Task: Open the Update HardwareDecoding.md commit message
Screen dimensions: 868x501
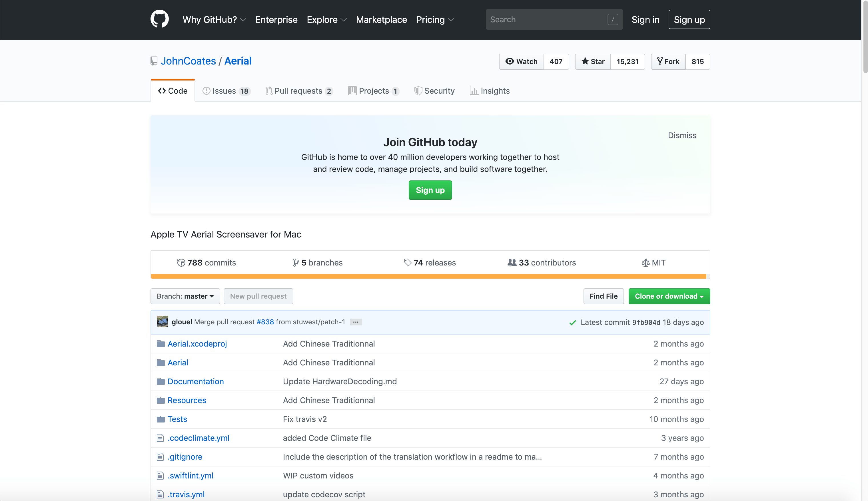Action: click(340, 381)
